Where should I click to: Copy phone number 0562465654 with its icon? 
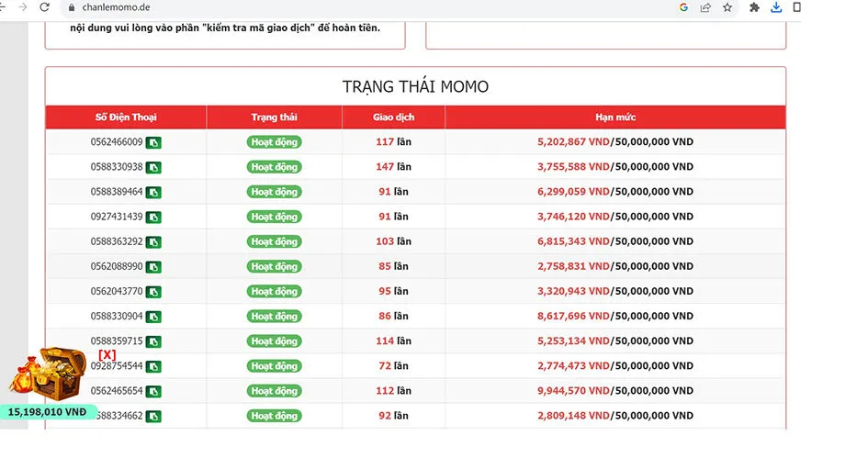[153, 392]
